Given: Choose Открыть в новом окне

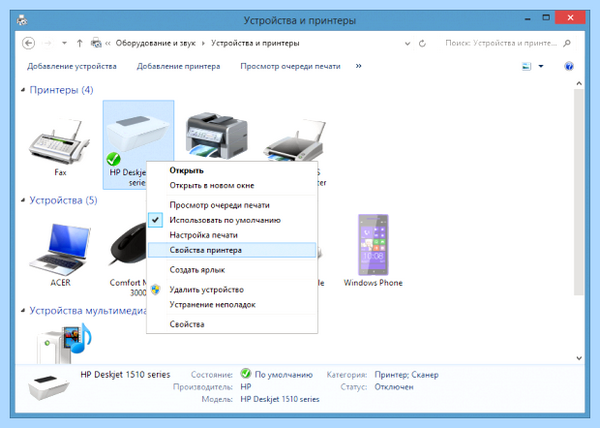Looking at the screenshot, I should click(232, 186).
